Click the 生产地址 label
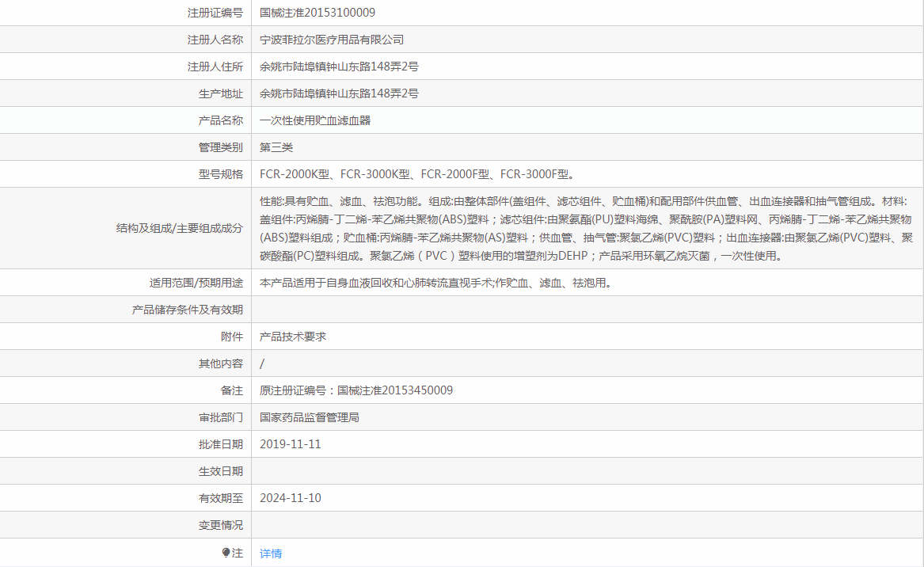 pos(220,93)
